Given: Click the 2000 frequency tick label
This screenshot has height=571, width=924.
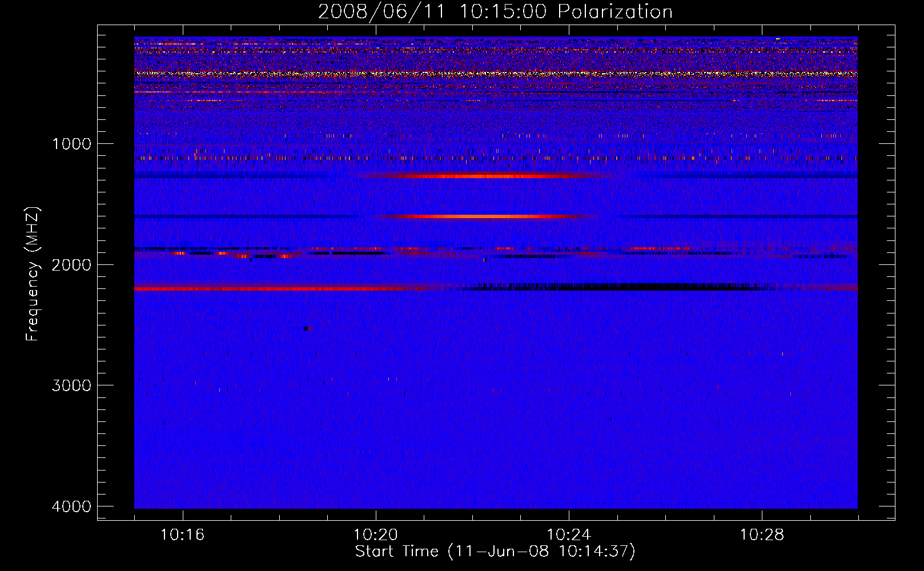Looking at the screenshot, I should [71, 264].
